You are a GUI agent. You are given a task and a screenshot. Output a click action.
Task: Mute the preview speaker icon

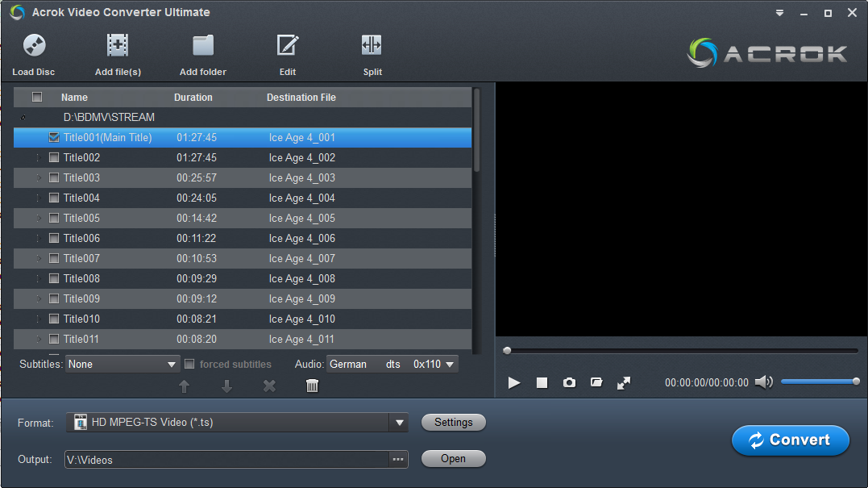click(764, 382)
